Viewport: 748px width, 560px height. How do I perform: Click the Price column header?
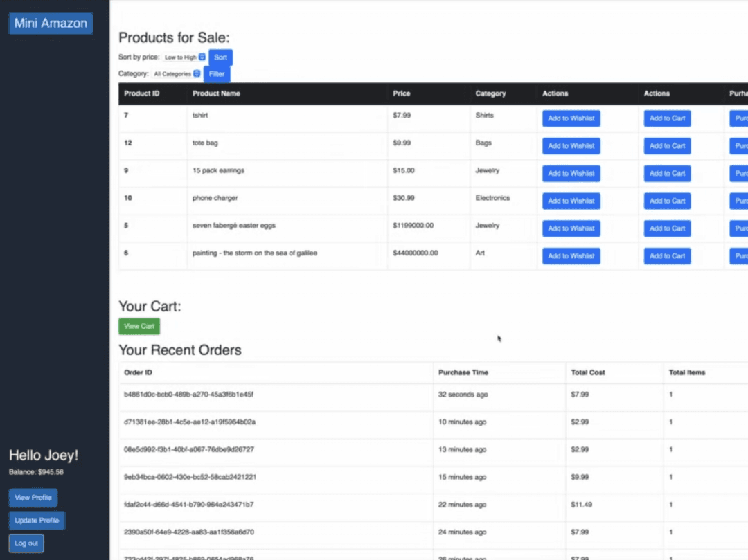tap(402, 93)
